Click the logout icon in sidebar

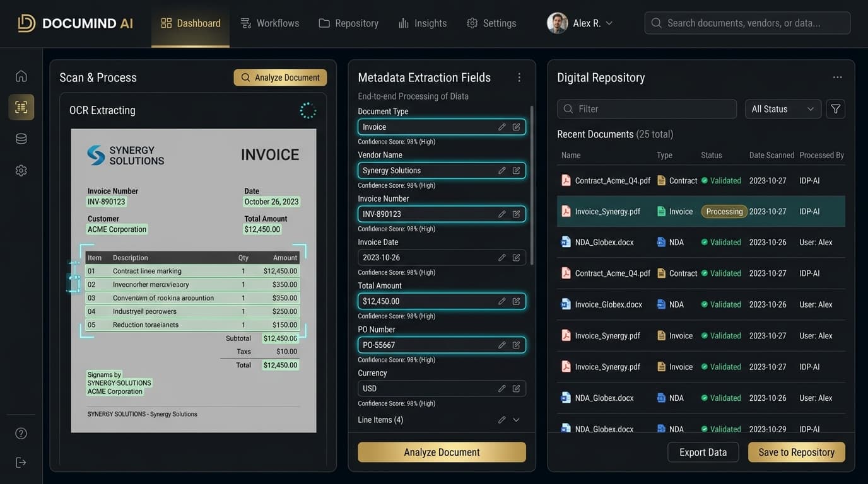click(21, 463)
